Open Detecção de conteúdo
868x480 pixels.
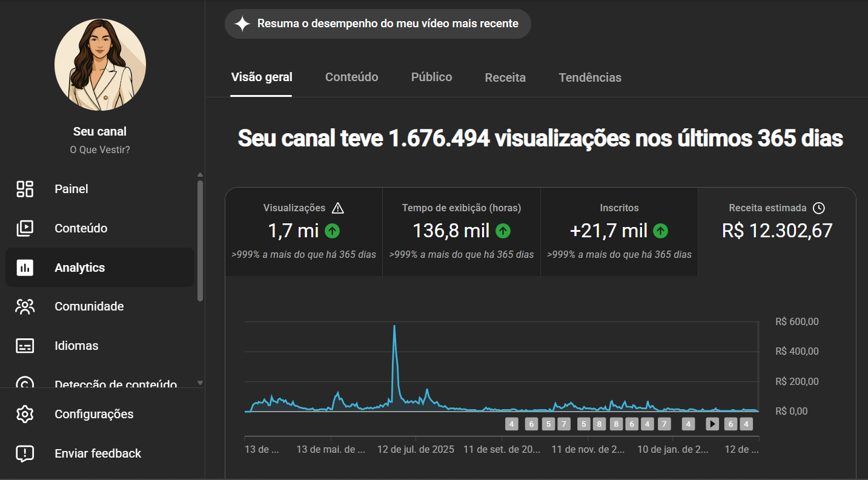tap(115, 384)
